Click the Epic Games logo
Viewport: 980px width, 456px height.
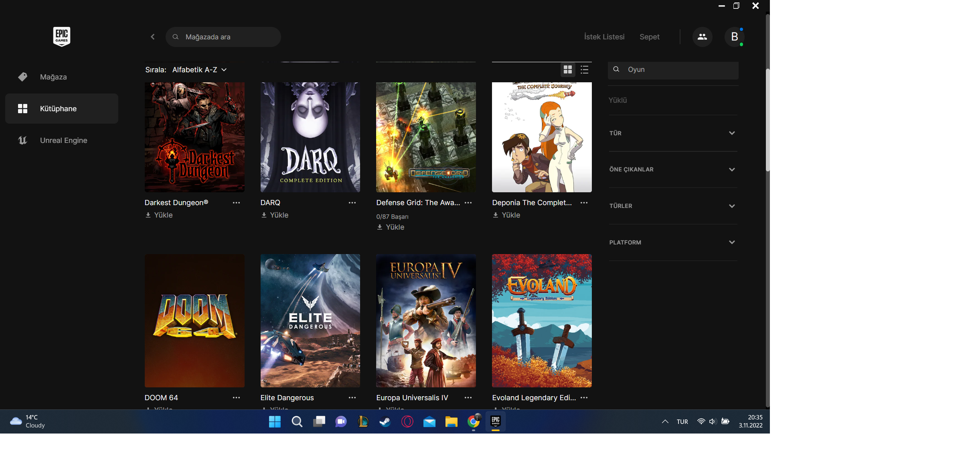click(62, 37)
